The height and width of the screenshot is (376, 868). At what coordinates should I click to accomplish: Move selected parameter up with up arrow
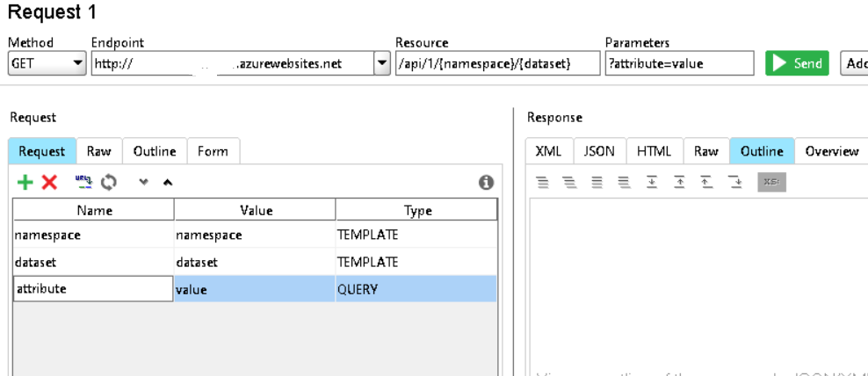coord(168,183)
